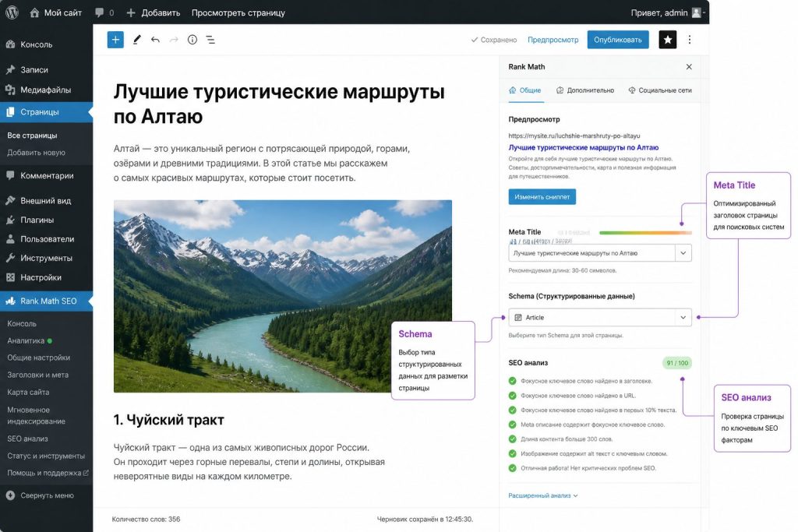This screenshot has width=798, height=532.
Task: Click the redo arrow
Action: pos(174,40)
